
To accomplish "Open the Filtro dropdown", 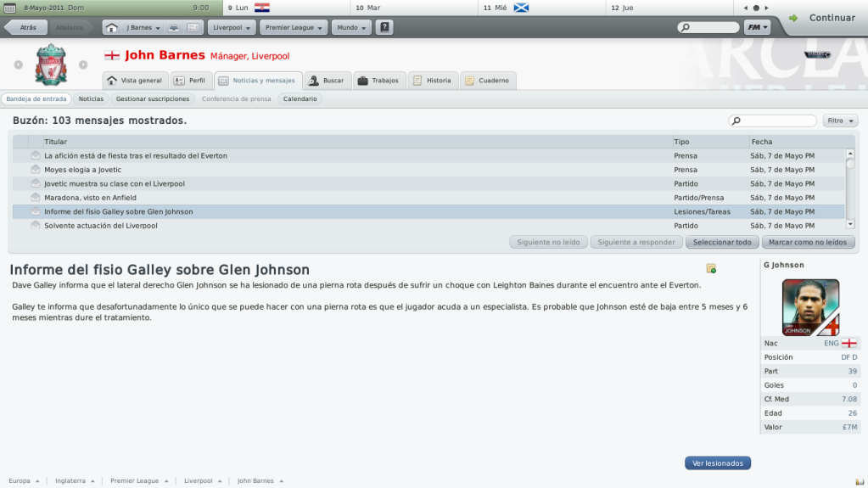I will point(840,121).
